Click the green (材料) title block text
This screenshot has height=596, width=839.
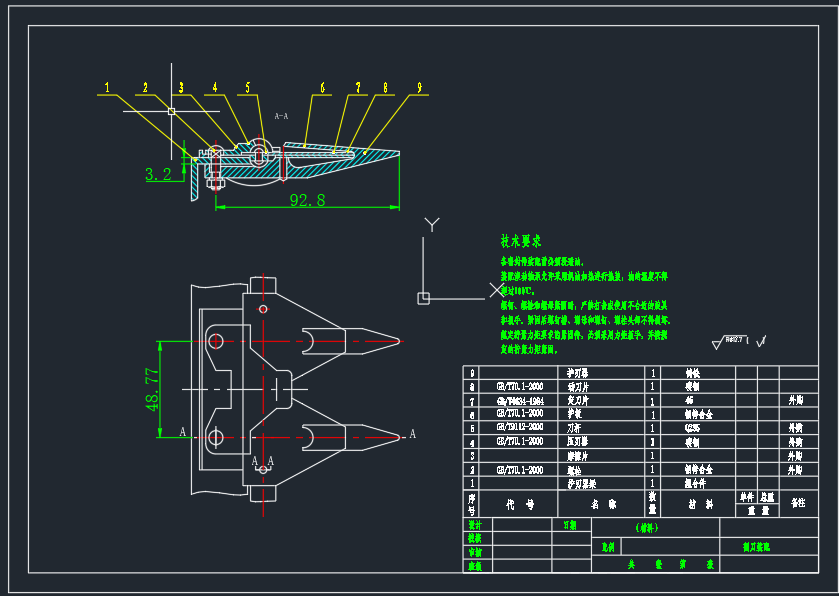[647, 528]
